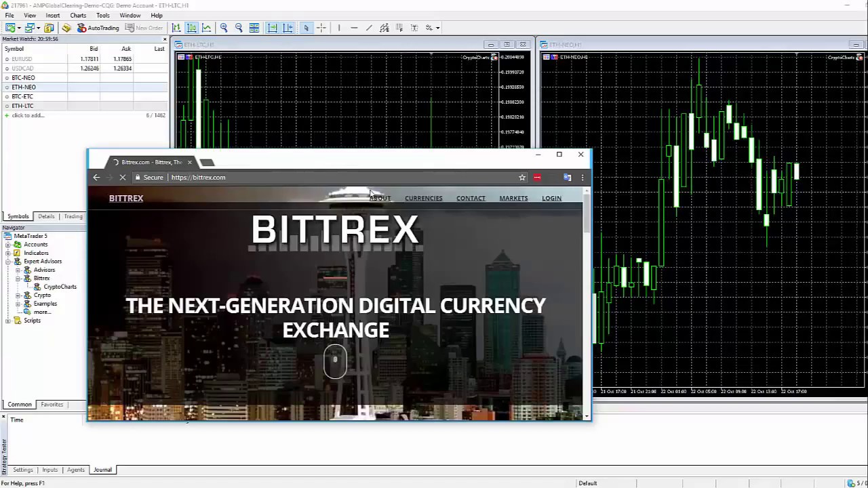The width and height of the screenshot is (868, 488).
Task: Click the ABOUT link on Bittrex
Action: [x=380, y=199]
